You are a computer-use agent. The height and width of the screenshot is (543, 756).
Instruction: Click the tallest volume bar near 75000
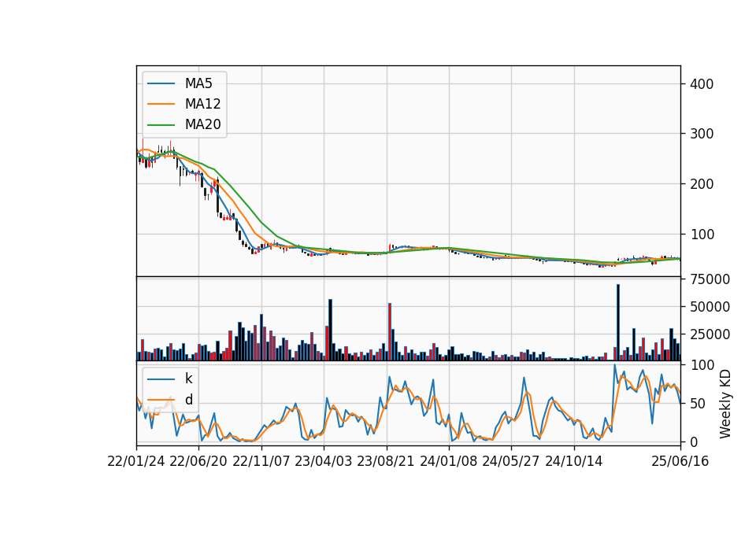pyautogui.click(x=618, y=323)
